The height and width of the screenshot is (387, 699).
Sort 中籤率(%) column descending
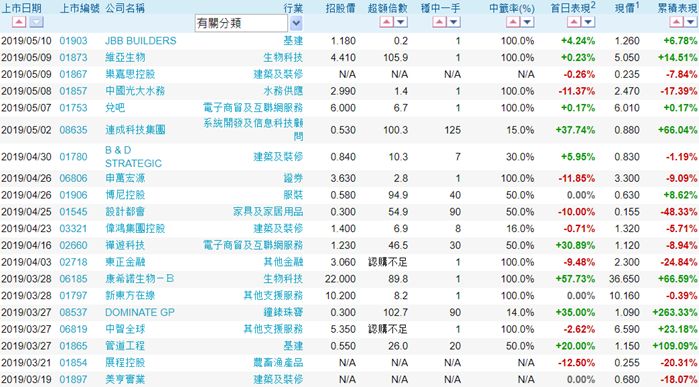tap(527, 22)
